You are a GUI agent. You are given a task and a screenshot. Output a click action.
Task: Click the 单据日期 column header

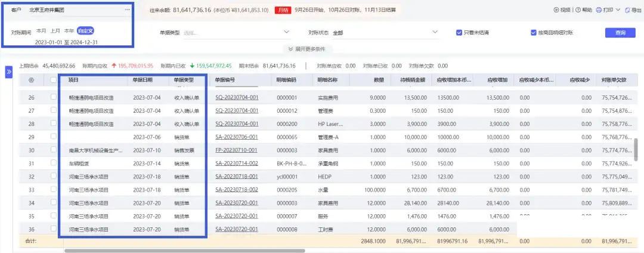(143, 80)
